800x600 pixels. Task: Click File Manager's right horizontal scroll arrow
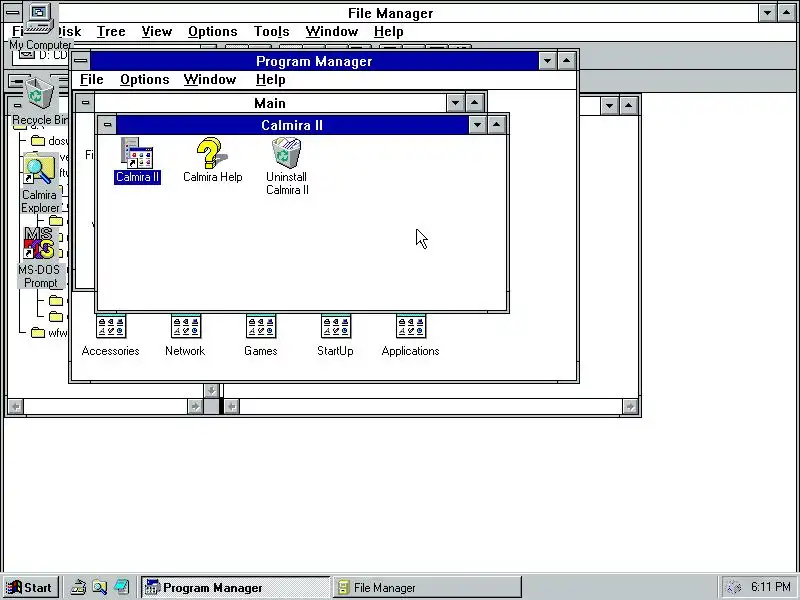[x=630, y=406]
